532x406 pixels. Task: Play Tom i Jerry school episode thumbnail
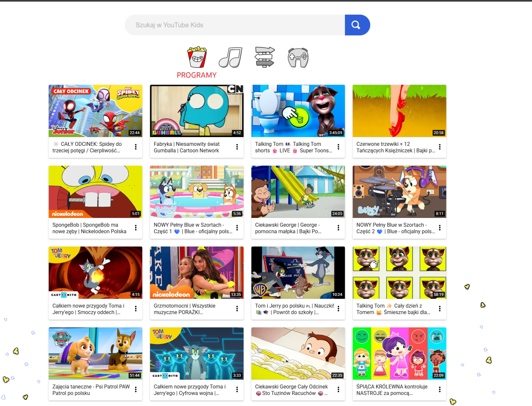point(298,272)
